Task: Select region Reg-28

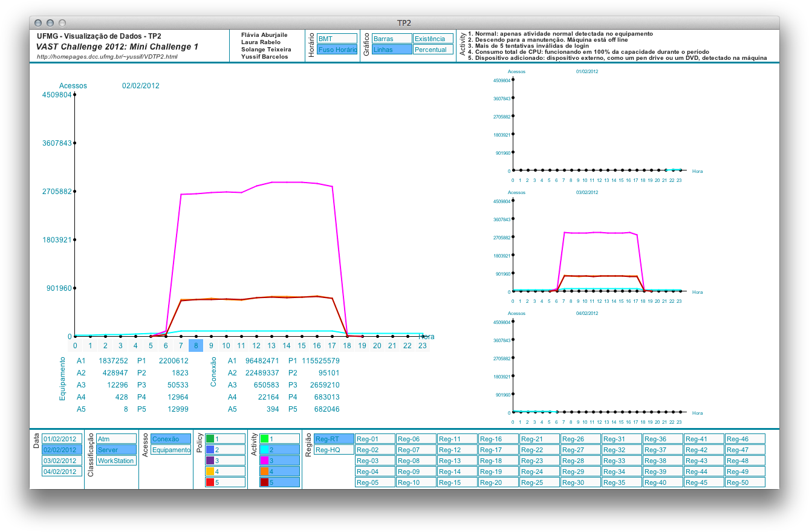Action: click(x=580, y=461)
